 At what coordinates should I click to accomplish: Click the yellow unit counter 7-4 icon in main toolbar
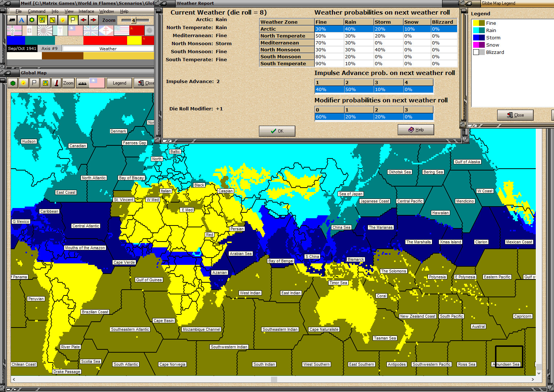tap(42, 20)
